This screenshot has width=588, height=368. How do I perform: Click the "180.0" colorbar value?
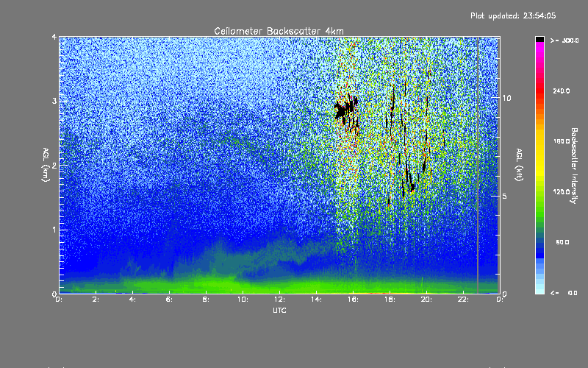pos(562,141)
